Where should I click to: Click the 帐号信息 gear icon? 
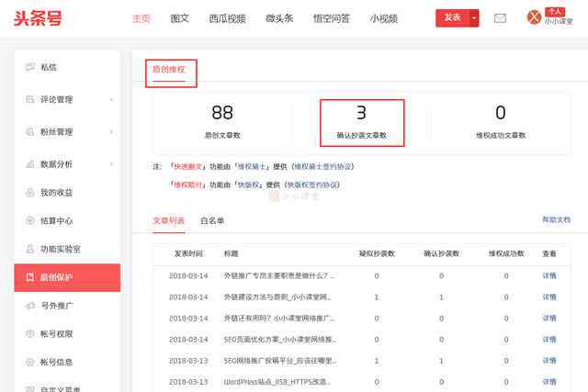pos(30,362)
